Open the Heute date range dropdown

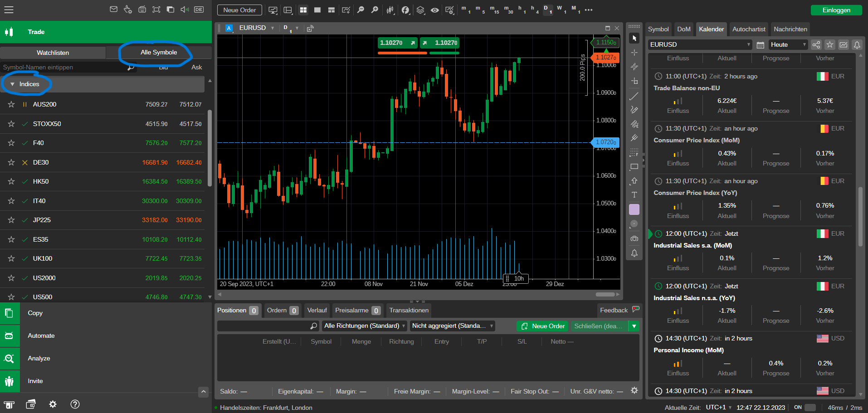coord(788,44)
